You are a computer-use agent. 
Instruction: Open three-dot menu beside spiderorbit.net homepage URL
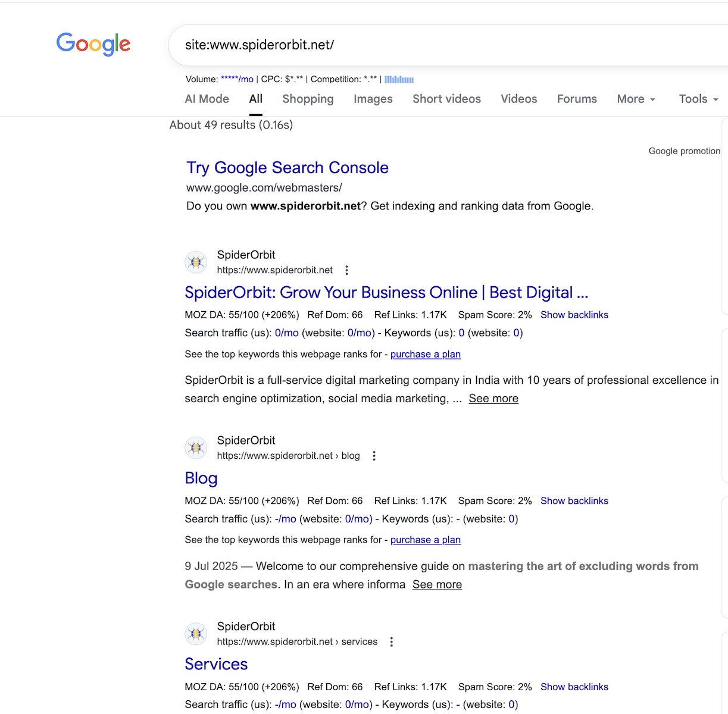point(346,270)
